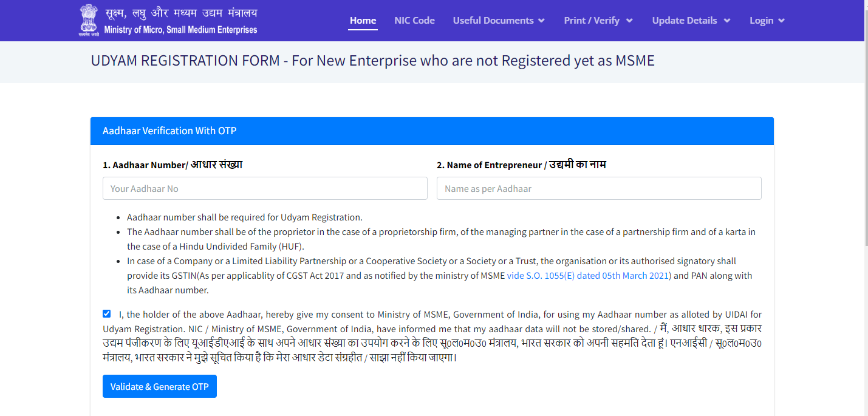
Task: Click the UDYAM REGISTRATION FORM page heading
Action: (373, 61)
